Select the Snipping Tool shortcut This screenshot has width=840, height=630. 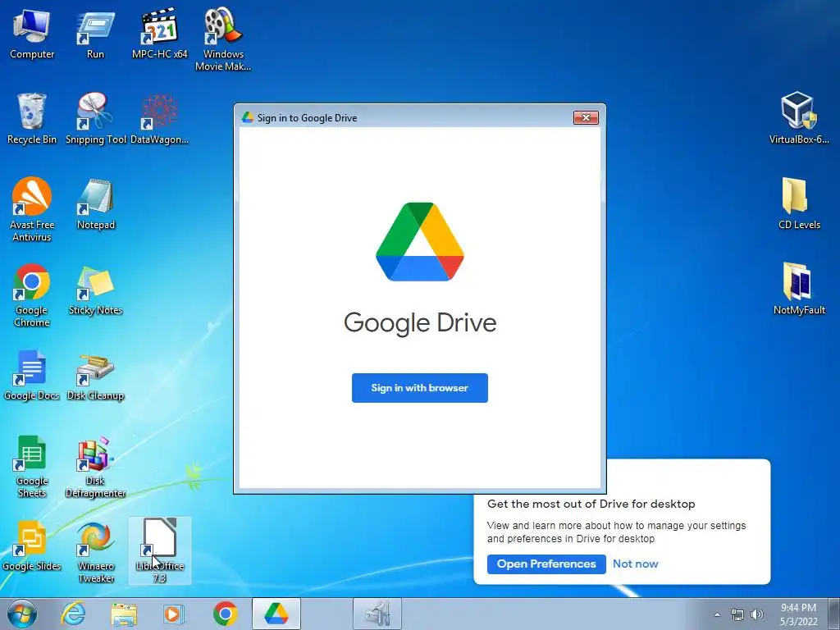[95, 119]
